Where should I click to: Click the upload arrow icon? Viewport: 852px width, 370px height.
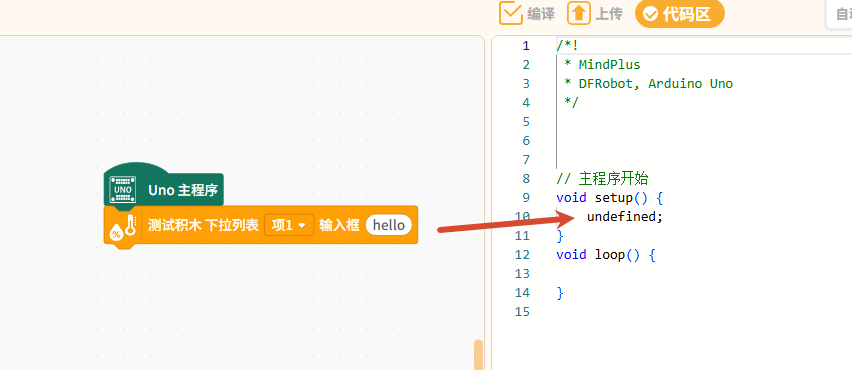(579, 14)
